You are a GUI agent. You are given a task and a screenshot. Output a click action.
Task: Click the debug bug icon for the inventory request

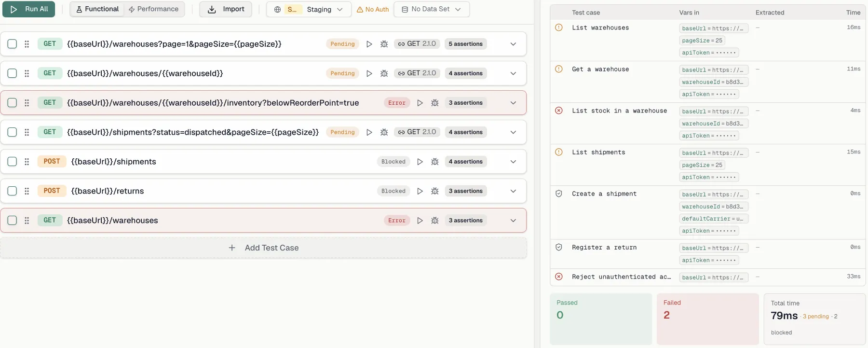435,103
